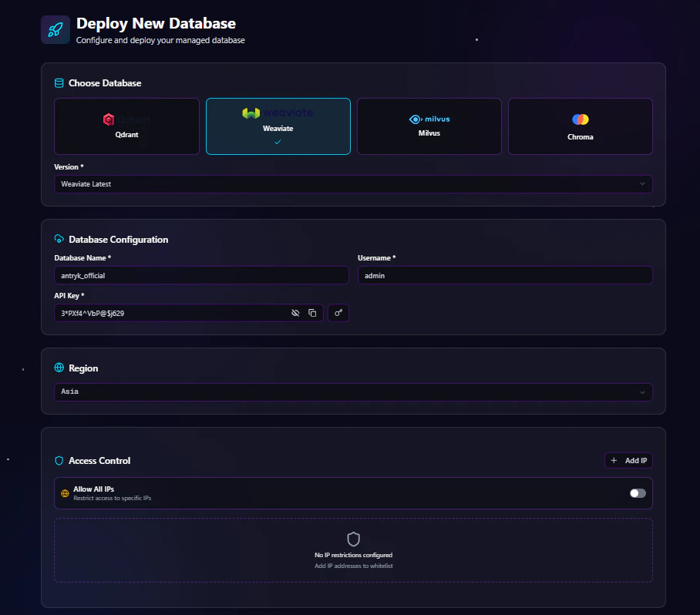Click the shield icon above No IP restrictions configured
This screenshot has height=615, width=700.
tap(354, 539)
